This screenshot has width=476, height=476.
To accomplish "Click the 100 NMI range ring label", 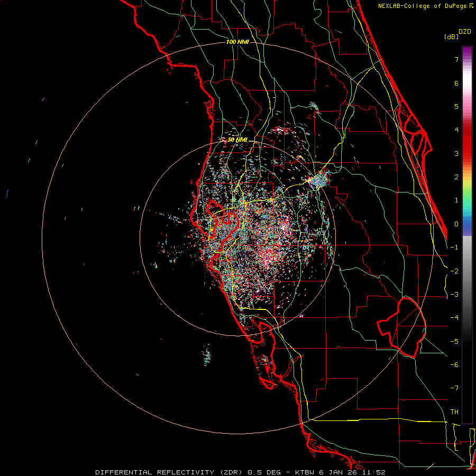I will tap(237, 42).
